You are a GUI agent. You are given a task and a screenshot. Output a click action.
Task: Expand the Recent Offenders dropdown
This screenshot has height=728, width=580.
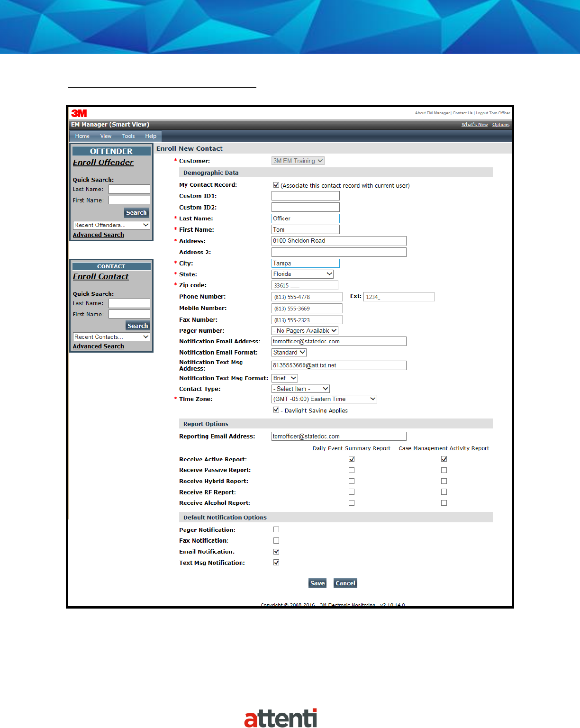pos(112,225)
